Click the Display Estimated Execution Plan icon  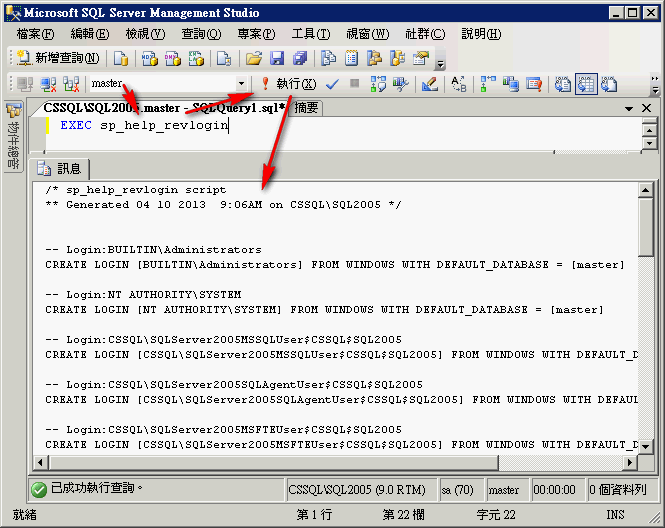point(378,84)
